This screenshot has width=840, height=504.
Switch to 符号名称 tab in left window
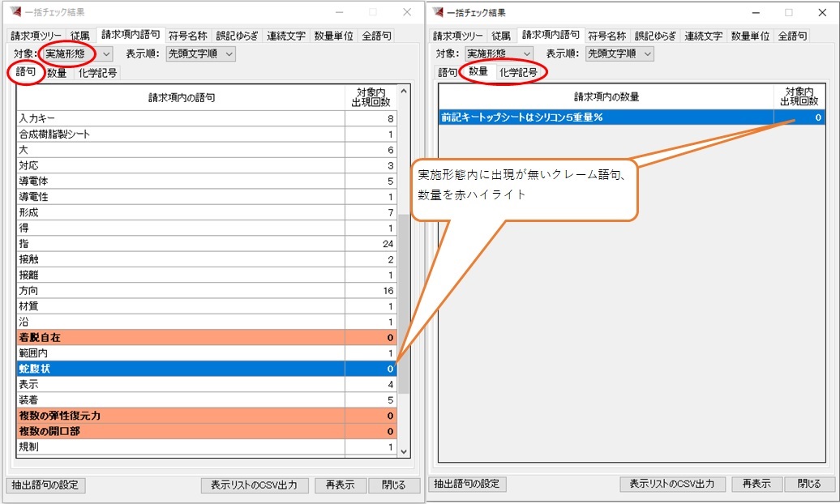coord(187,36)
